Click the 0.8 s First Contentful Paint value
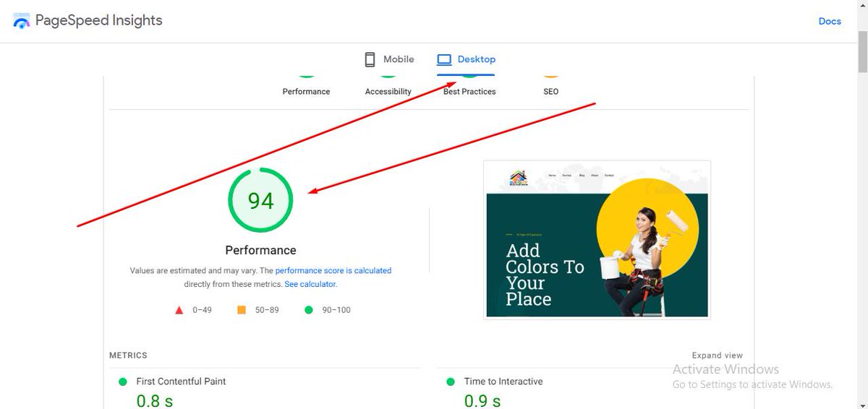Viewport: 868px width, 409px height. pos(155,400)
